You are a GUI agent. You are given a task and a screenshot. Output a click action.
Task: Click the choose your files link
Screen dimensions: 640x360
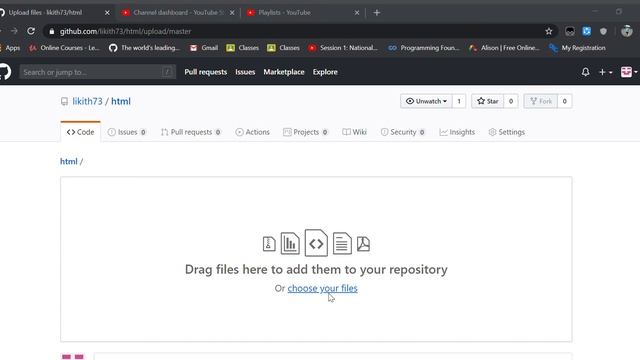tap(322, 288)
